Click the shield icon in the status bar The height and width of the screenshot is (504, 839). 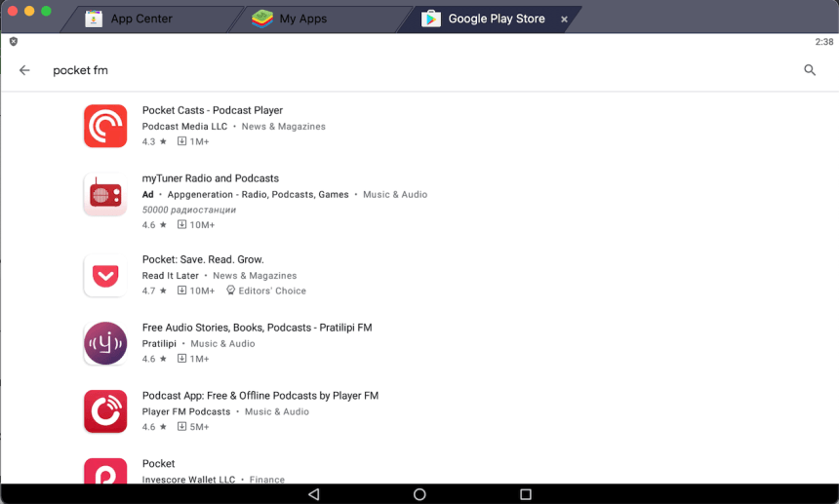[14, 41]
